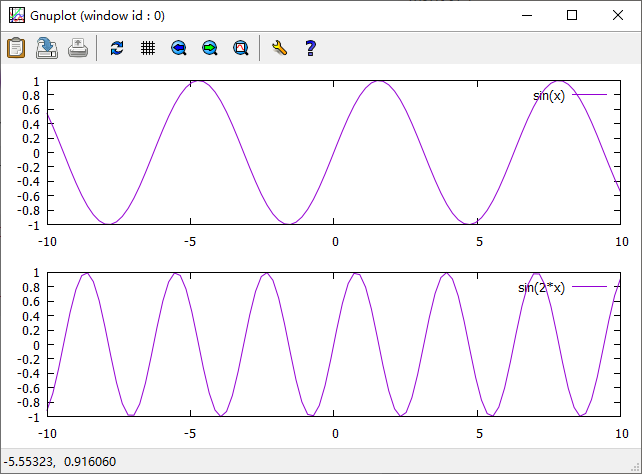The width and height of the screenshot is (642, 474).
Task: Click the window title 'Gnuplot (window id : 0)'
Action: (x=97, y=16)
